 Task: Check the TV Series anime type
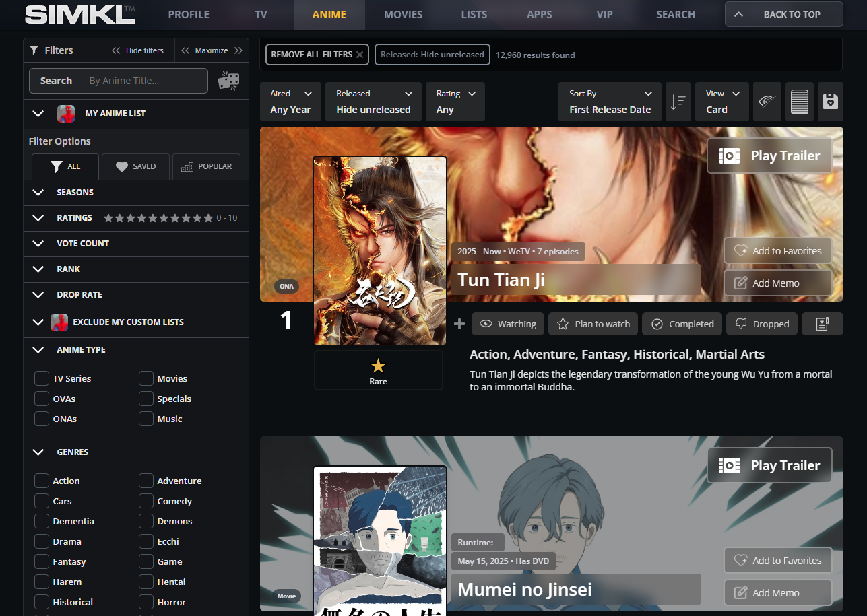(42, 378)
